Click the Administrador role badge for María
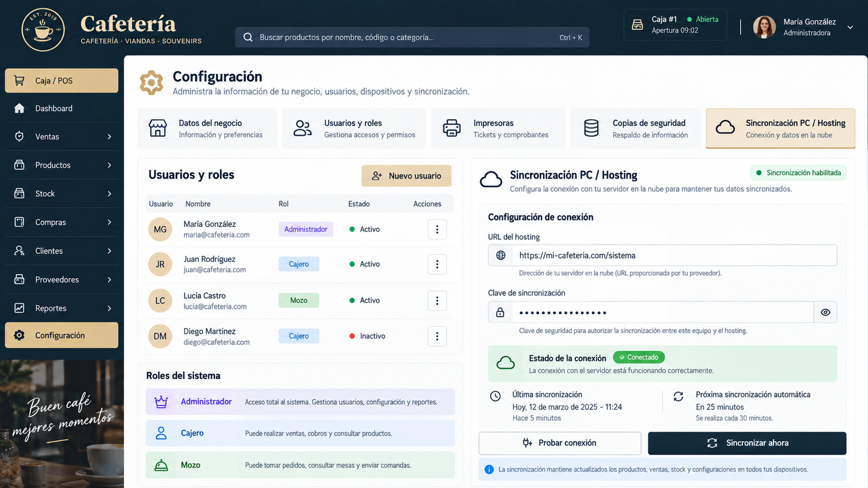Screen dimensions: 868x488 click(306, 229)
